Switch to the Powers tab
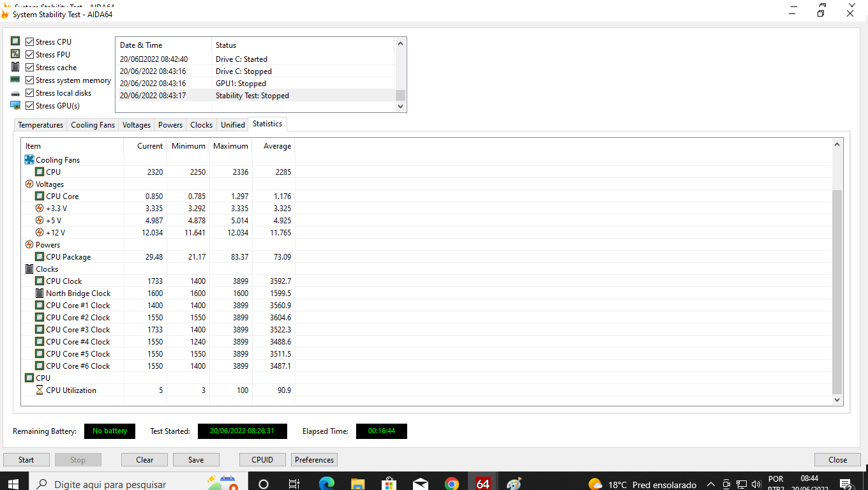The width and height of the screenshot is (868, 490). point(170,125)
